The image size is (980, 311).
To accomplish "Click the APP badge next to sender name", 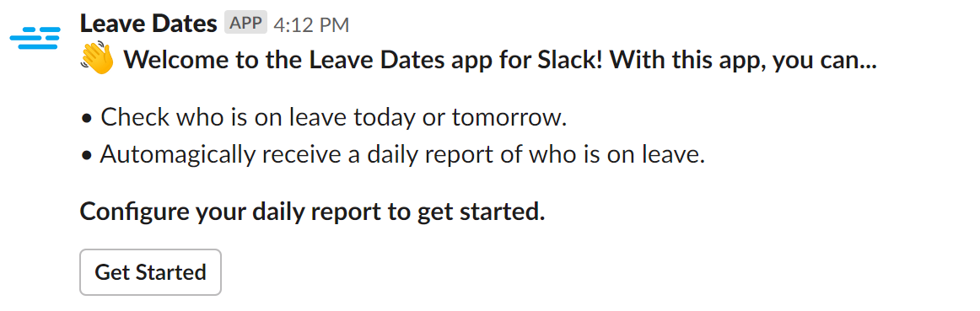I will tap(245, 24).
